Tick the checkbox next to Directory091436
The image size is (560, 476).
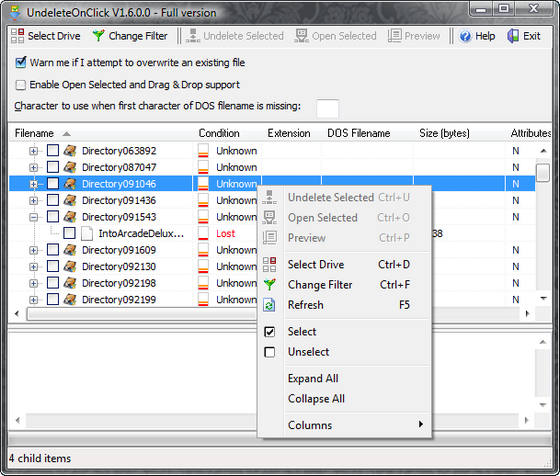[x=53, y=200]
